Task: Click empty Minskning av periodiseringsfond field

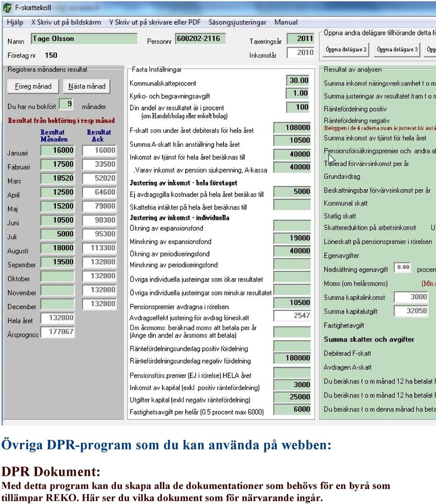Action: (x=292, y=264)
